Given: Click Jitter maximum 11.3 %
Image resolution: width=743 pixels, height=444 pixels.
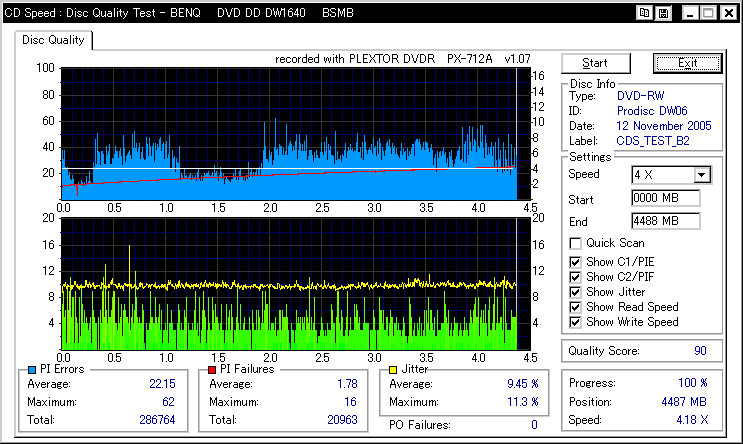Looking at the screenshot, I should click(523, 402).
